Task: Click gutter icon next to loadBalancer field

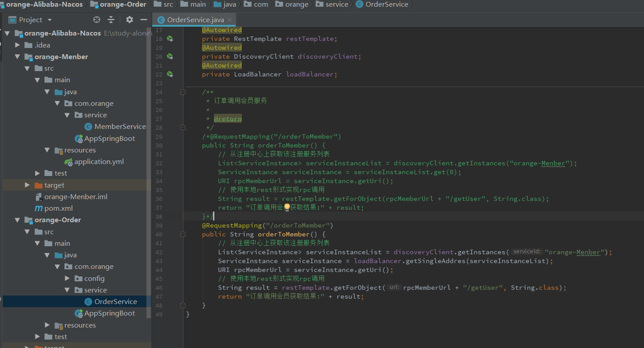Action: pyautogui.click(x=170, y=74)
